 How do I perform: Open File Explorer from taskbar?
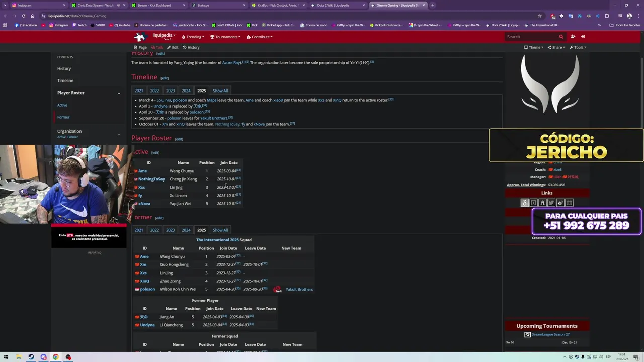pos(19,357)
